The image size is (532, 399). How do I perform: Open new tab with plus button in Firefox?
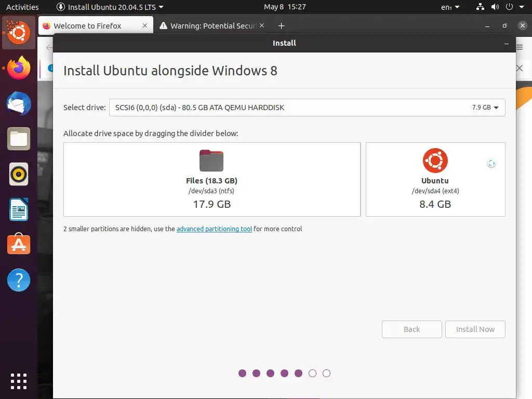(x=281, y=26)
